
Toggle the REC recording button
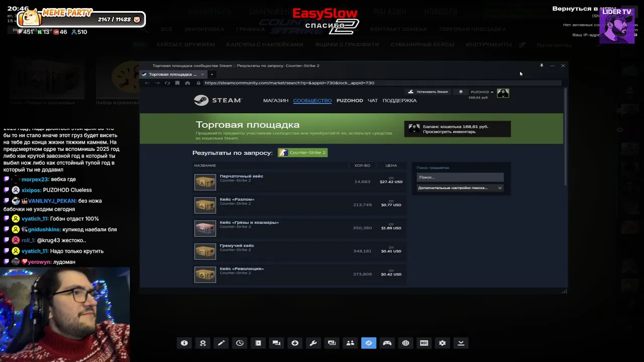pos(424,343)
